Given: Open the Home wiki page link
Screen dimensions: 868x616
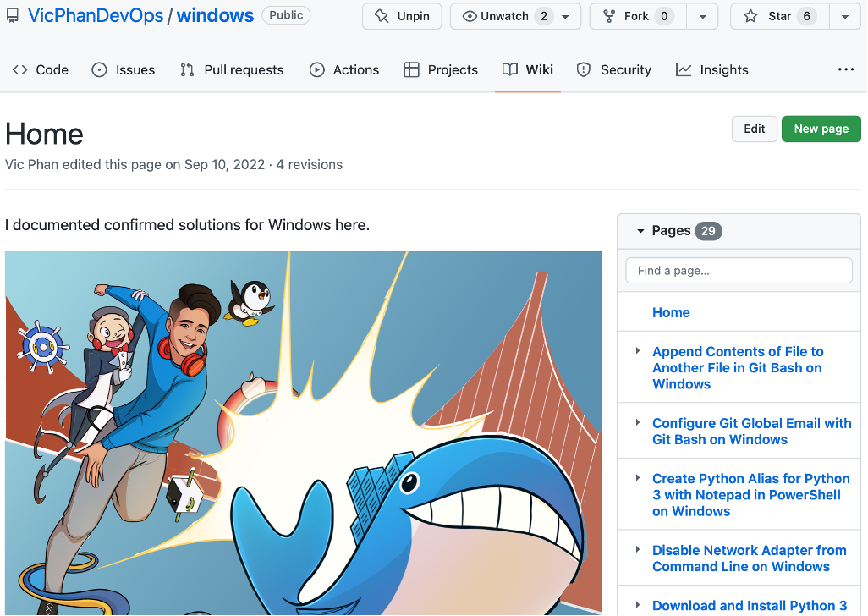Looking at the screenshot, I should (x=670, y=312).
